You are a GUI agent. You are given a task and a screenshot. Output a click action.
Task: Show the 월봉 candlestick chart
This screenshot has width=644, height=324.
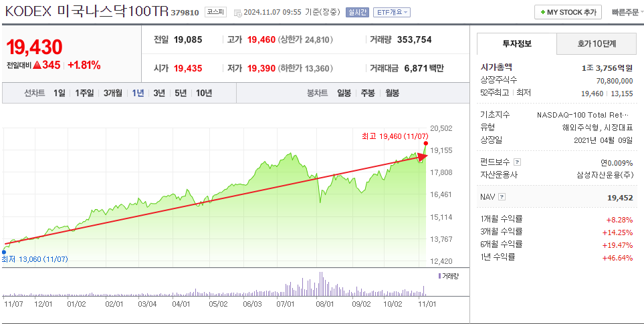[x=392, y=93]
